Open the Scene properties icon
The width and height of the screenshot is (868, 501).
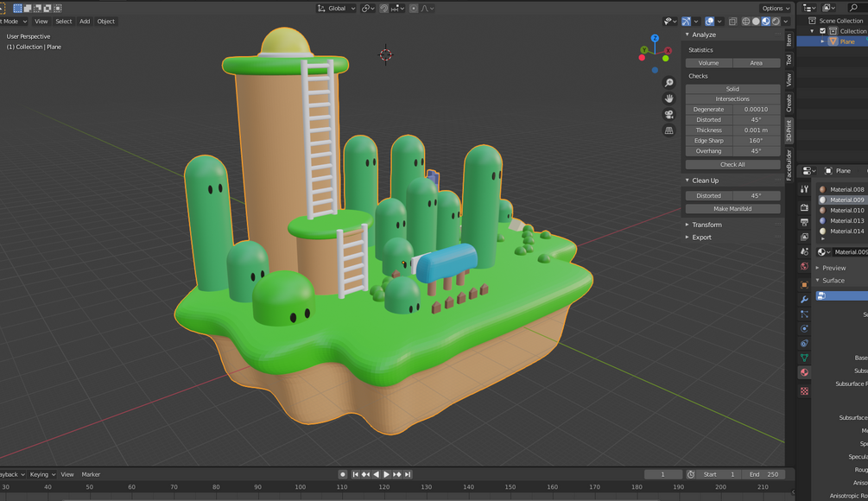point(804,251)
